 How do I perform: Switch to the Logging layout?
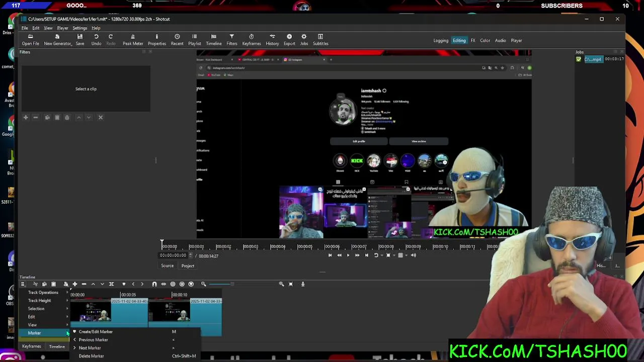click(x=441, y=40)
